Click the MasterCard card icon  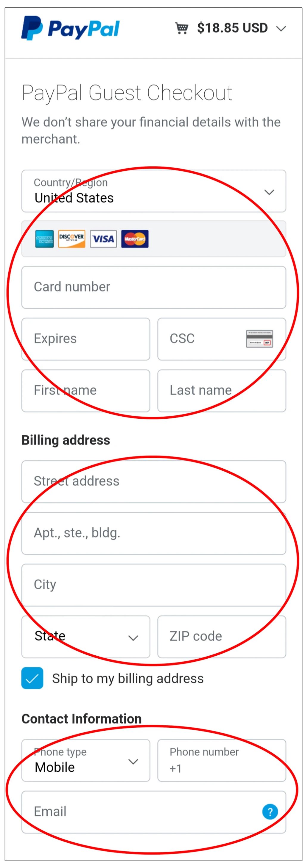135,239
